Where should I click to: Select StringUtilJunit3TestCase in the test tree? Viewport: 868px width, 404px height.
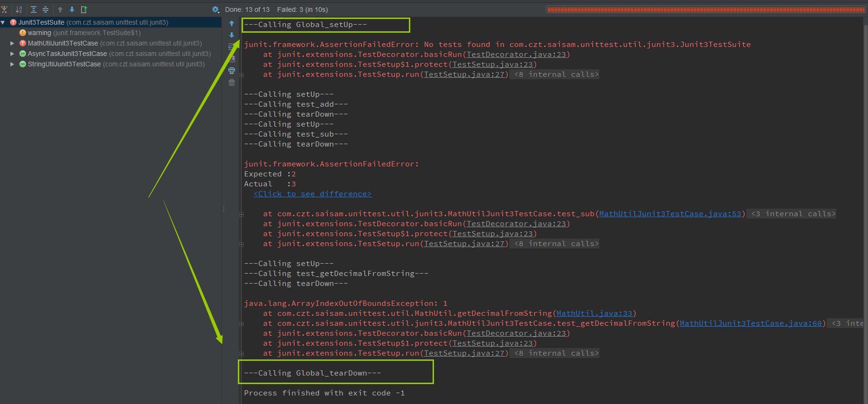112,64
